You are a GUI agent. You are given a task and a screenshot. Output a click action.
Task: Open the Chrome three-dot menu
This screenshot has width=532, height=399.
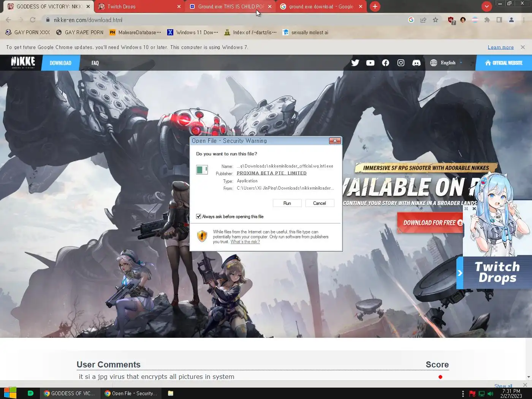[524, 20]
